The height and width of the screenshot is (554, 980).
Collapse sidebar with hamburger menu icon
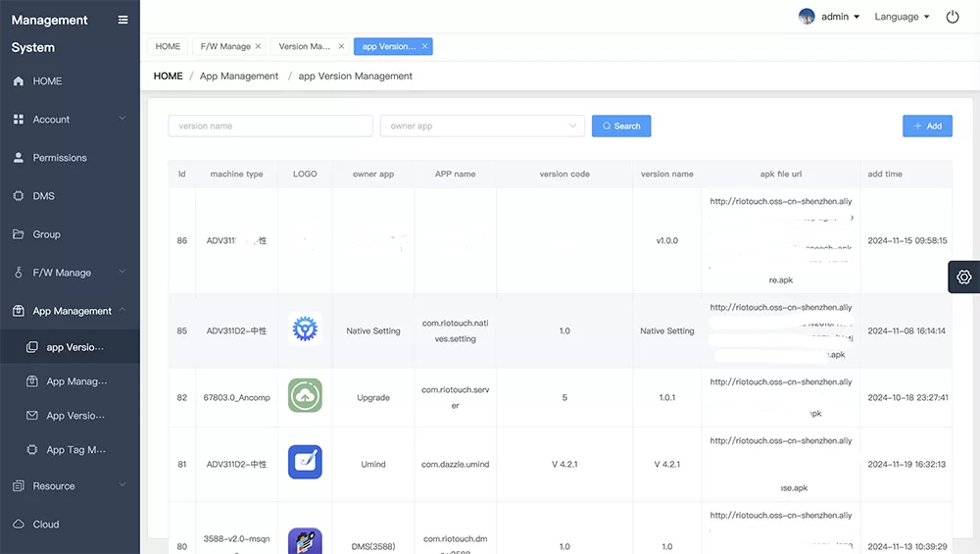coord(123,20)
